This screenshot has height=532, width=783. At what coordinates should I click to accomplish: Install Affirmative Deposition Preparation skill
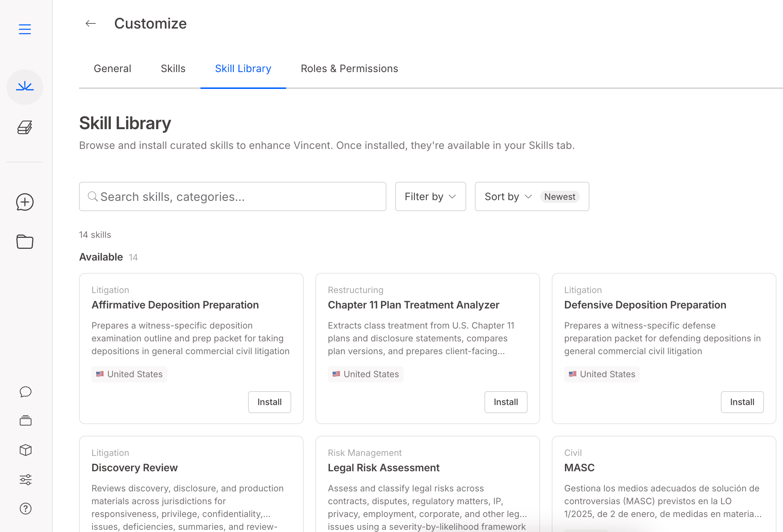tap(269, 402)
